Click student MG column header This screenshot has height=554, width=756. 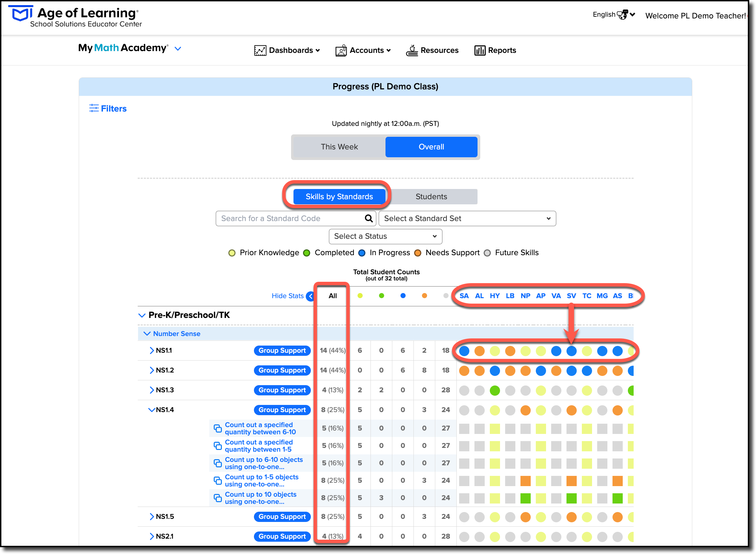(602, 296)
